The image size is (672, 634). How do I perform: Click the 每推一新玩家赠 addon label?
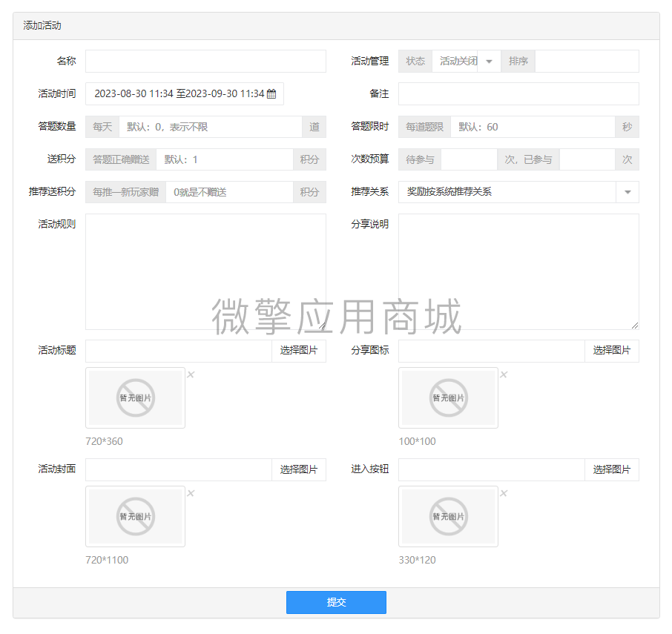(x=125, y=192)
